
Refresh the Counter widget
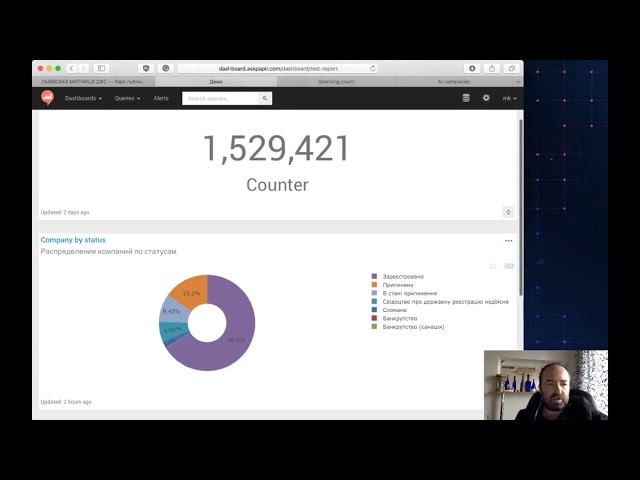(508, 212)
